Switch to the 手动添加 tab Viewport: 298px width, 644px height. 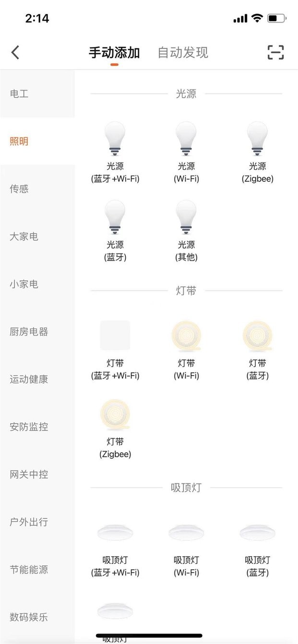114,52
